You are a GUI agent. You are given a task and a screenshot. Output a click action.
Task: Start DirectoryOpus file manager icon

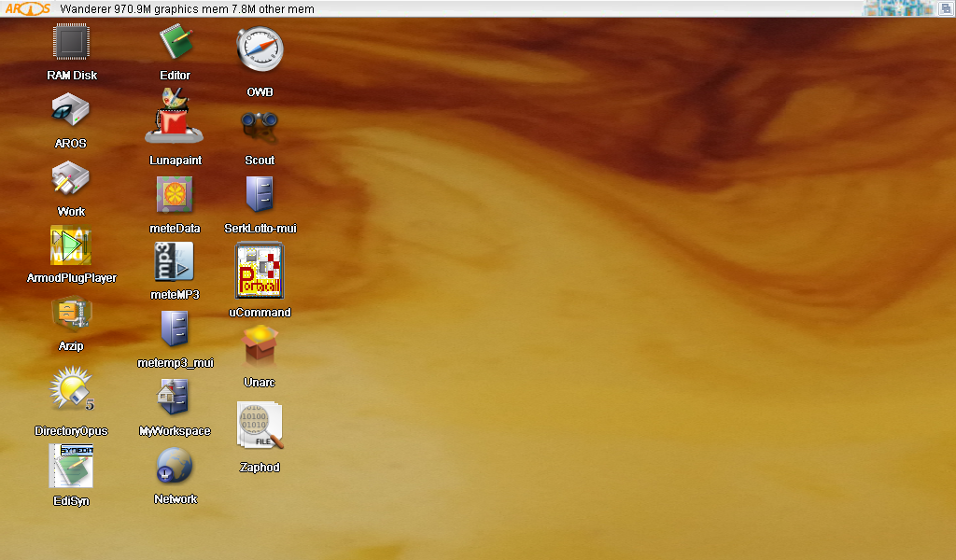click(x=72, y=388)
